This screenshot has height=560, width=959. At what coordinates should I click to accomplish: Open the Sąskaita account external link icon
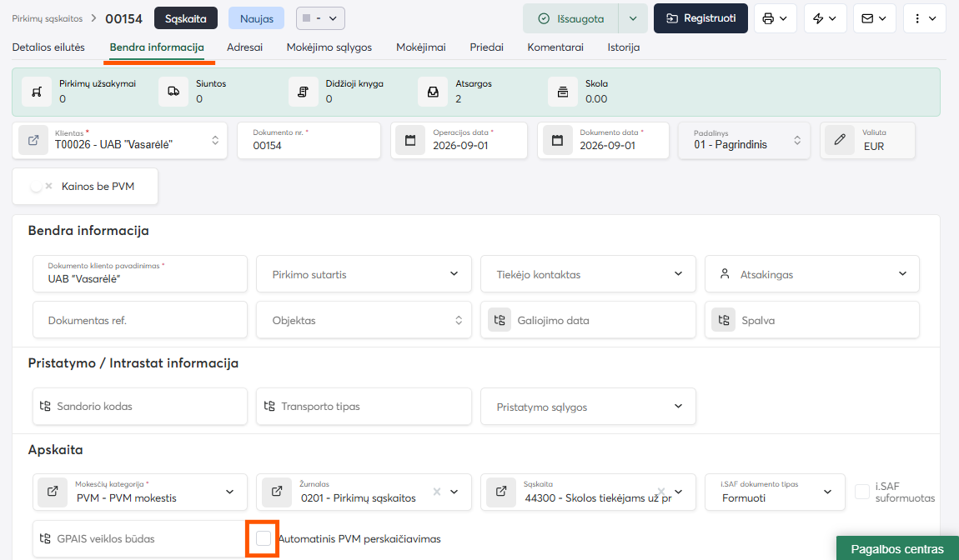tap(501, 492)
